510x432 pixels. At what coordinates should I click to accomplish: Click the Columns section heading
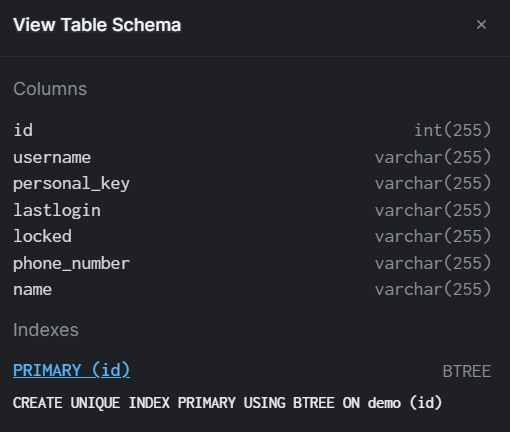pyautogui.click(x=50, y=89)
